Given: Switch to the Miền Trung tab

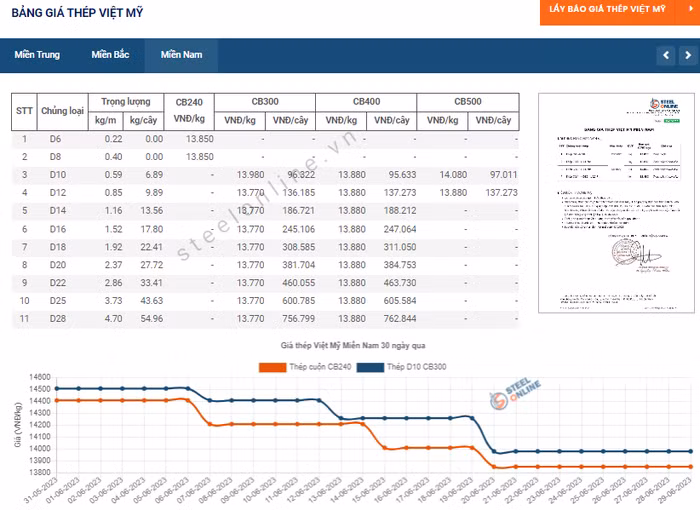Looking at the screenshot, I should tap(37, 54).
